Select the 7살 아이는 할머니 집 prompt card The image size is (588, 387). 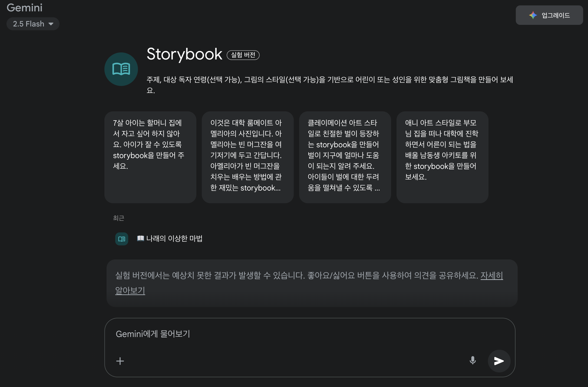pos(150,157)
